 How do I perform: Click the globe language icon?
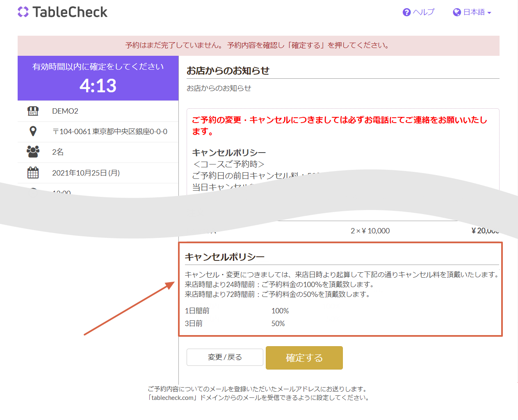(x=456, y=12)
